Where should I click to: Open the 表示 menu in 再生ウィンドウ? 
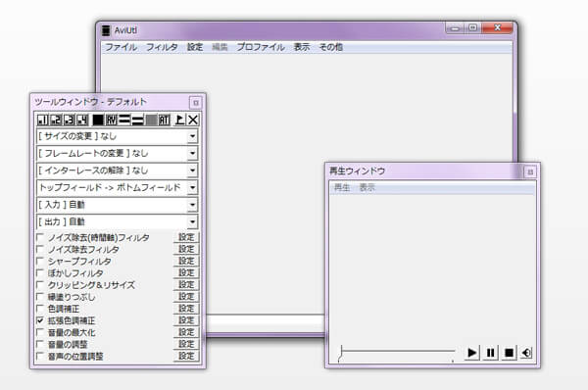click(x=367, y=187)
